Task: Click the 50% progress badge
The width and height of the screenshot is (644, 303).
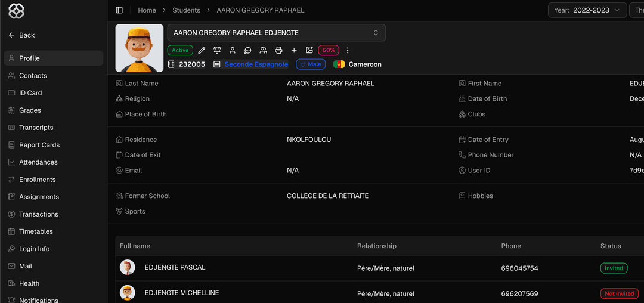Action: (x=329, y=51)
